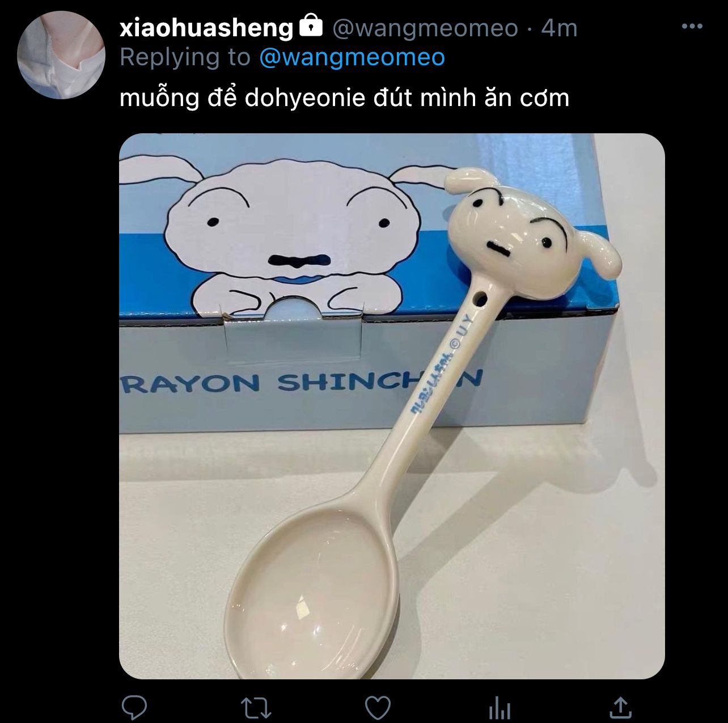
Task: Open the @wangmeomeo handle beside the name
Action: (x=425, y=28)
